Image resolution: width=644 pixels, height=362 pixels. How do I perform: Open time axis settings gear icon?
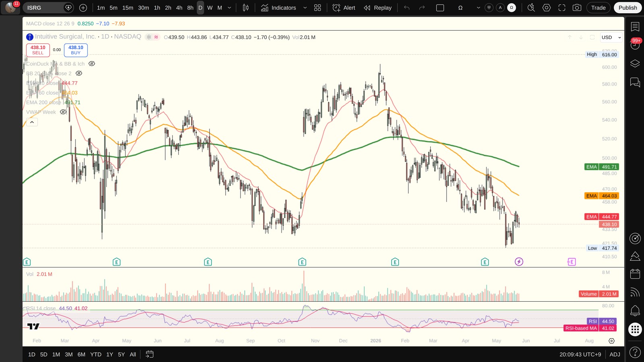tap(611, 341)
